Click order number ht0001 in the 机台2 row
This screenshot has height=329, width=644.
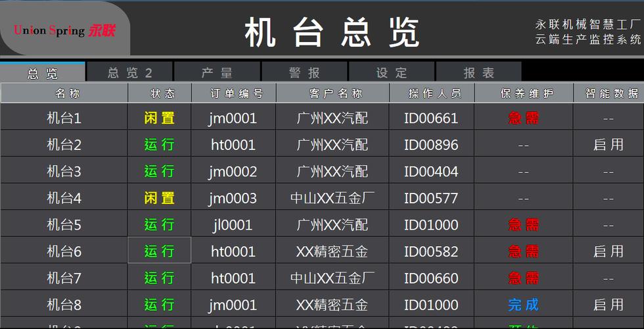[233, 145]
